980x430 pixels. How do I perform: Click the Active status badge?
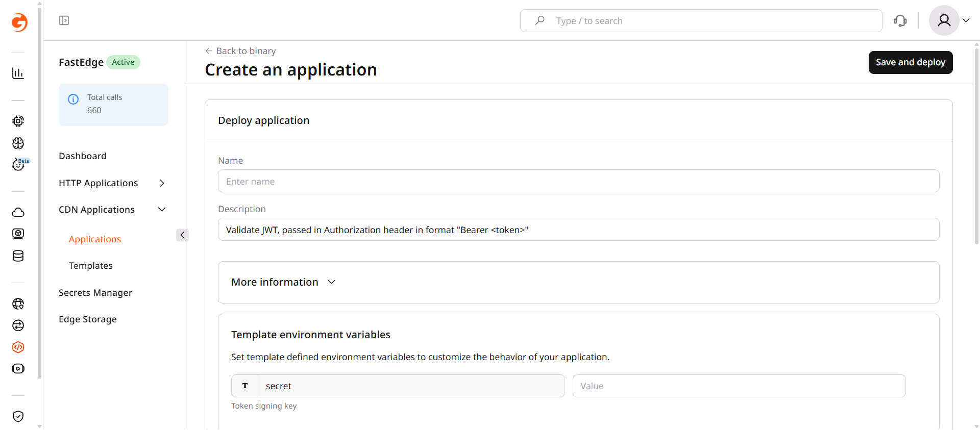click(123, 62)
